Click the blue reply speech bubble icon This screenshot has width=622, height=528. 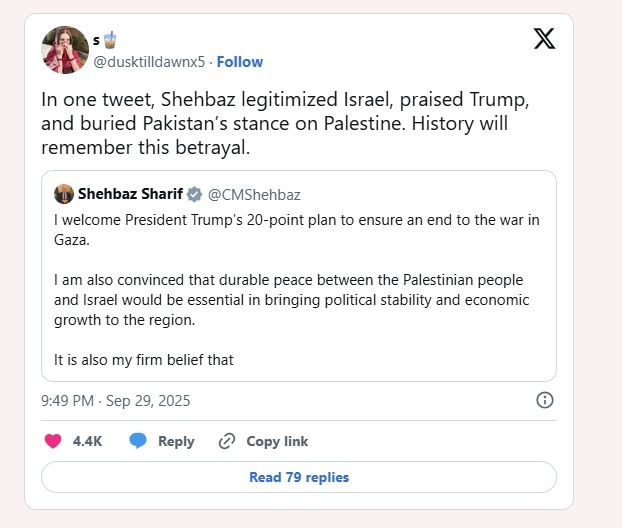(138, 441)
